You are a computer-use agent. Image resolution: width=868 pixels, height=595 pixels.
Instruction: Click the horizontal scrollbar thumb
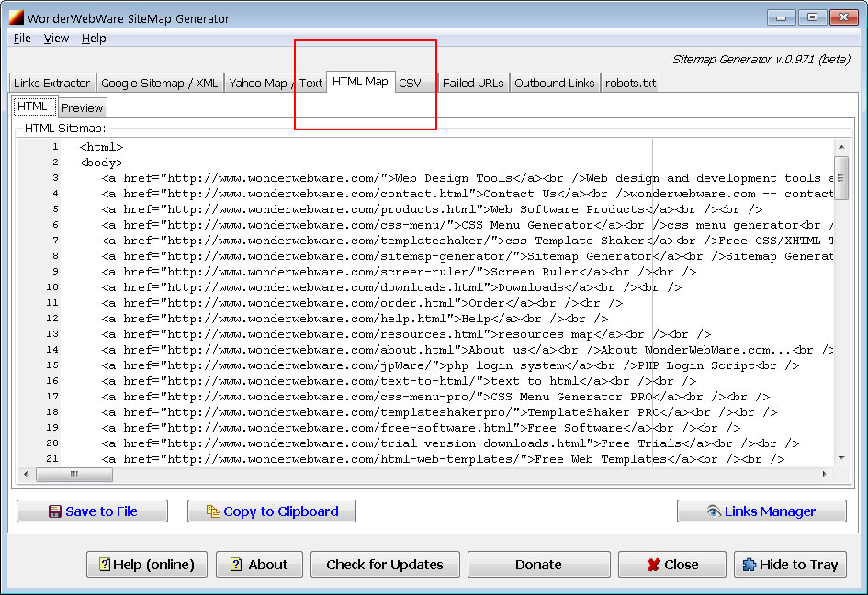tap(74, 475)
